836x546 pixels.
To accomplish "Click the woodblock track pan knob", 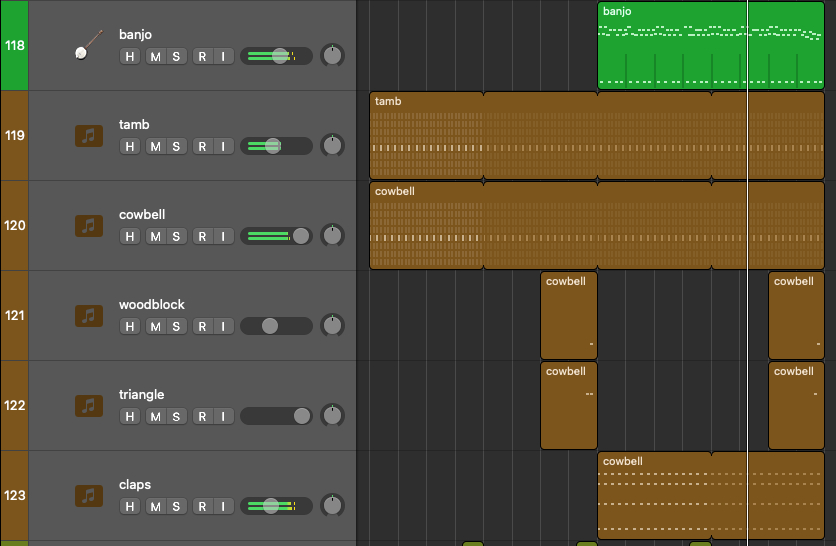I will tap(332, 326).
